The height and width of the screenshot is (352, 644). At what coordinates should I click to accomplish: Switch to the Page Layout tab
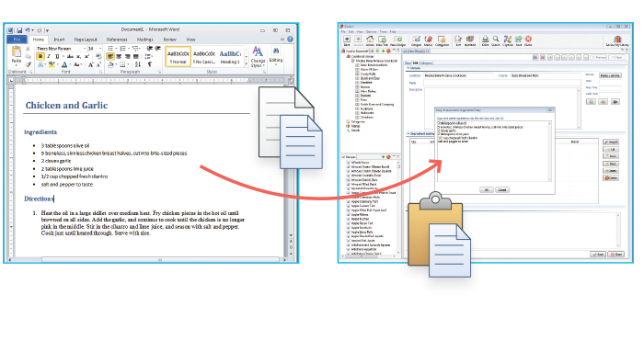coord(86,40)
